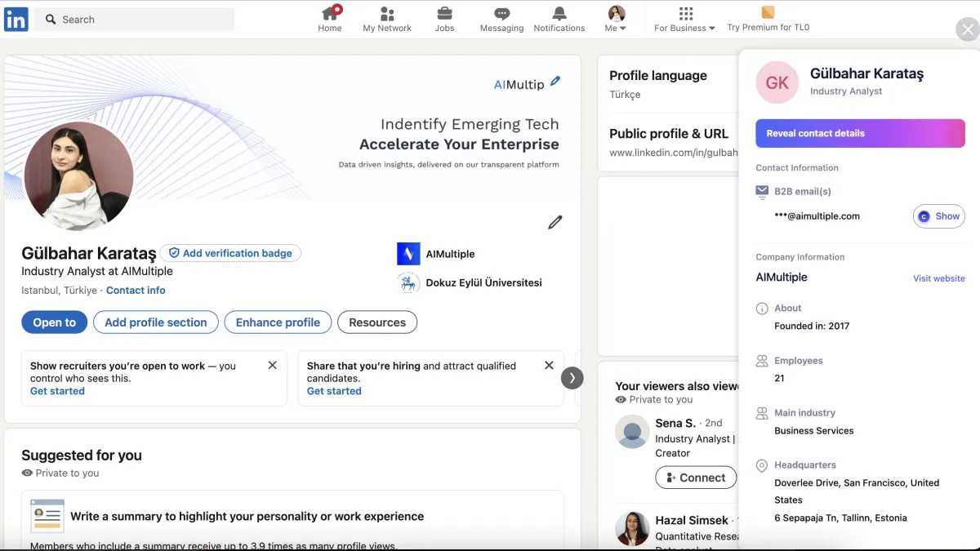The height and width of the screenshot is (551, 980).
Task: Click the About info icon
Action: [762, 309]
